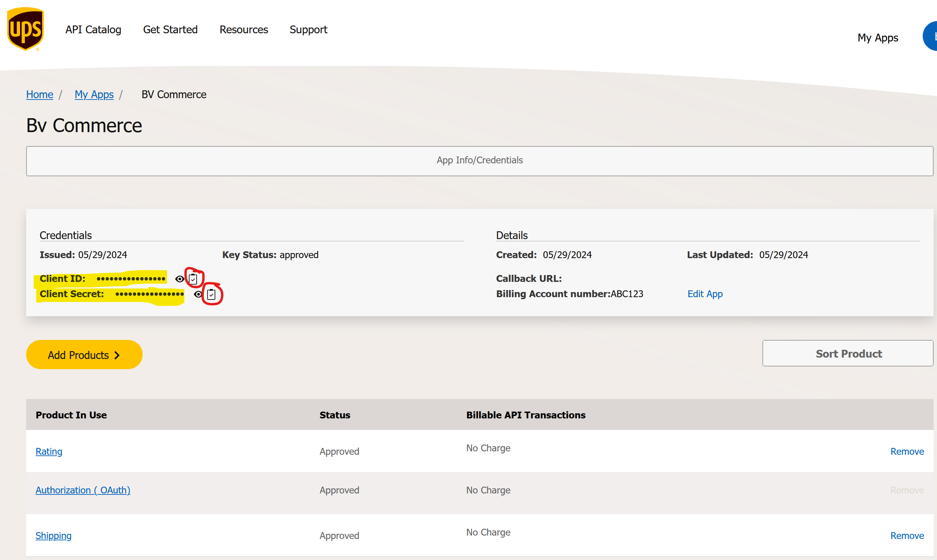Click the masked Client ID value

(131, 279)
